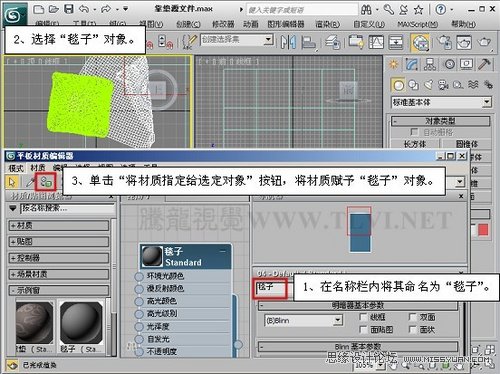The height and width of the screenshot is (374, 500).
Task: Select the arrow Select tool in material editor
Action: coord(12,182)
